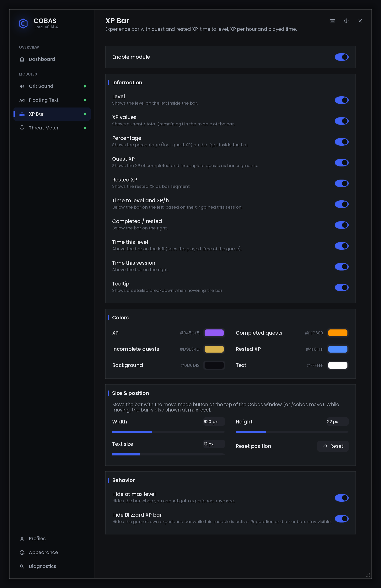Open the Threat Meter module
381x588 pixels.
tap(52, 128)
